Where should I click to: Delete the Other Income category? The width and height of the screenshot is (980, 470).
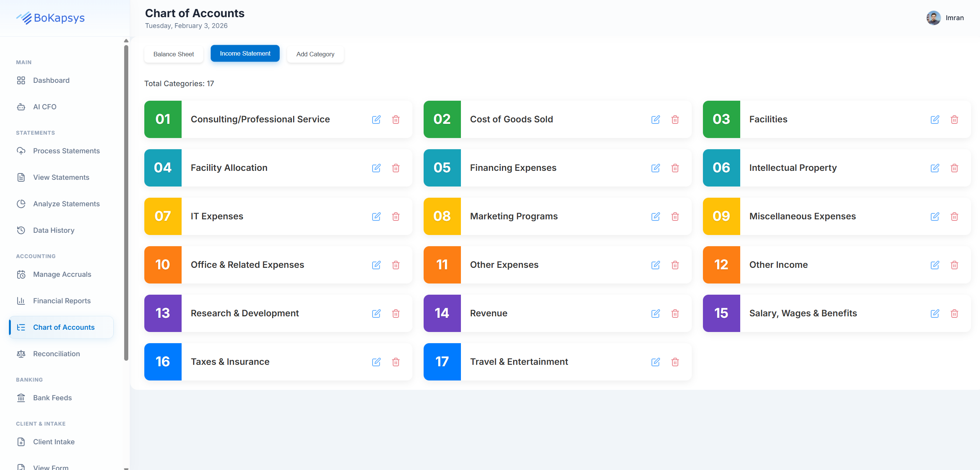(x=954, y=265)
